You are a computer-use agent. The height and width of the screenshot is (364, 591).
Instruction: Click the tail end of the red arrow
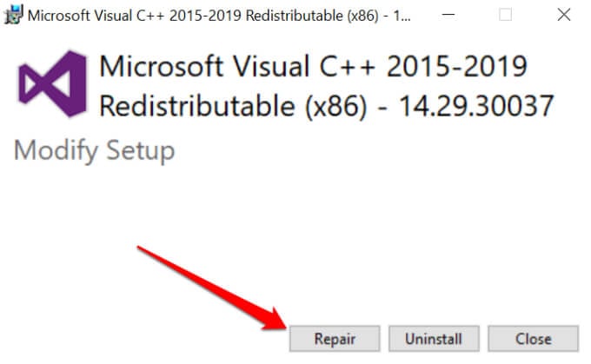click(x=141, y=250)
